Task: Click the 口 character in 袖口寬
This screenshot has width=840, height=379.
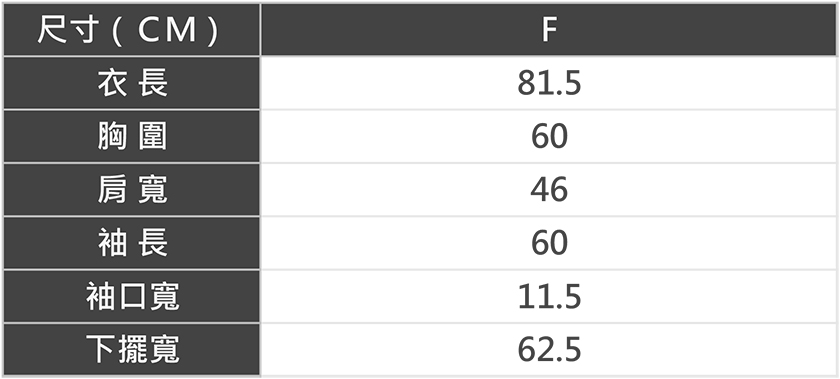Action: pyautogui.click(x=132, y=297)
